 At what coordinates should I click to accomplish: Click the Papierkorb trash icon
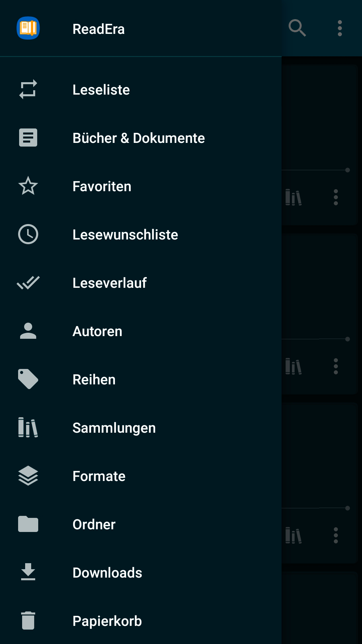coord(28,621)
